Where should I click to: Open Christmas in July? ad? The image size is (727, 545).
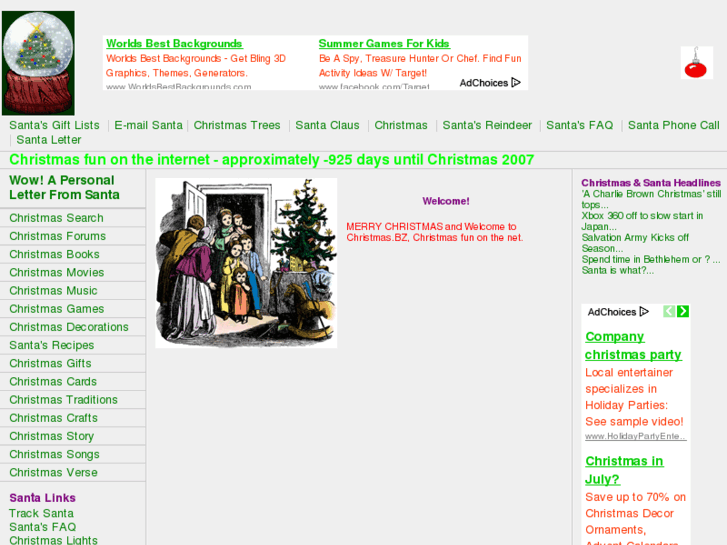[x=624, y=470]
